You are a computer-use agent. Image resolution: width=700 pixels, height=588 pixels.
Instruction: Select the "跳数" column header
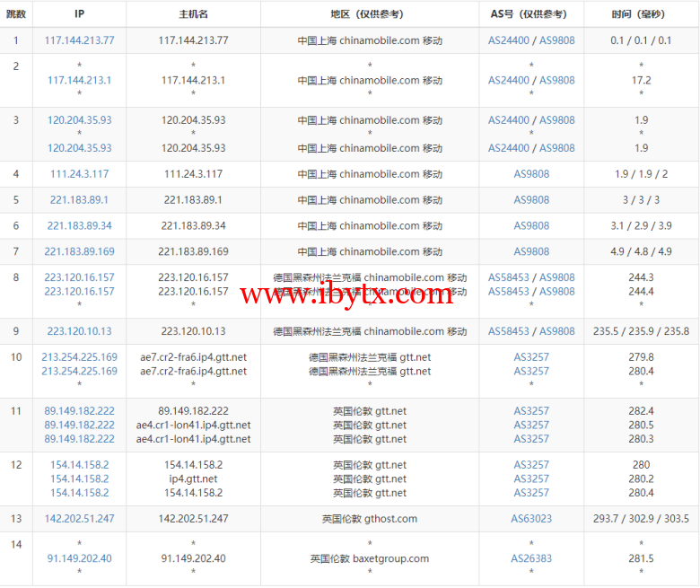16,14
